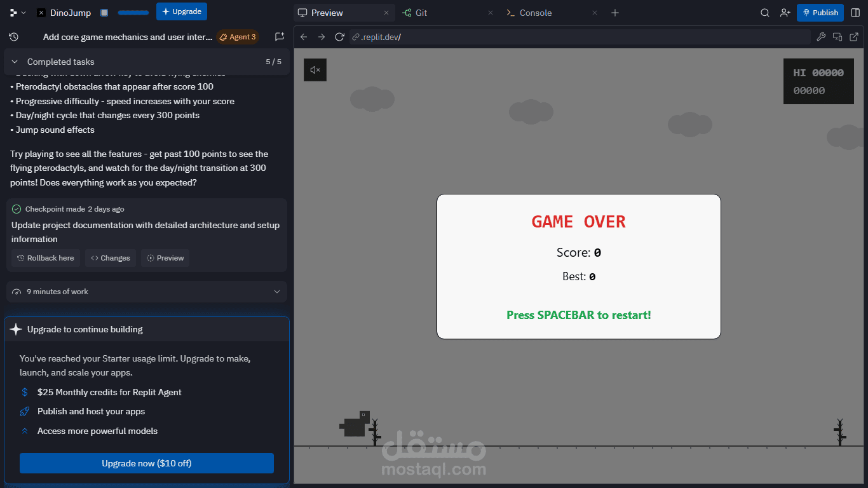The image size is (868, 488).
Task: Click the Rollback here button
Action: point(46,258)
